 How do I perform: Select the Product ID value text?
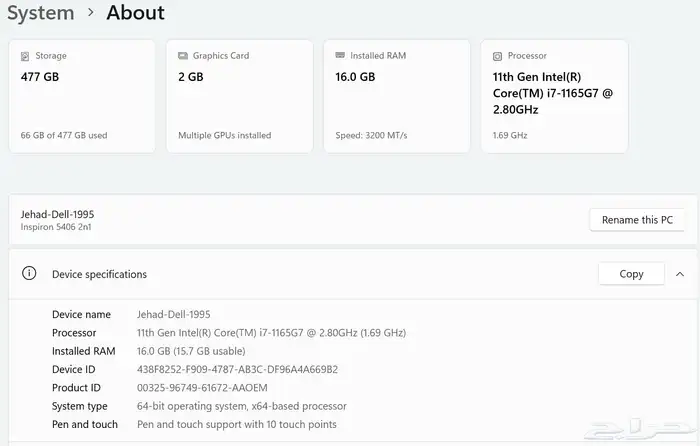[202, 387]
